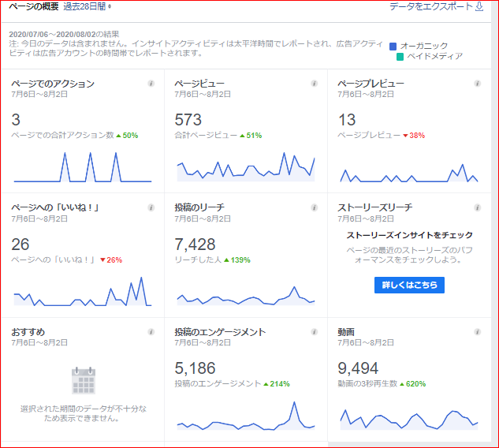
Task: Click the 詳しくはこちら button
Action: (x=409, y=285)
